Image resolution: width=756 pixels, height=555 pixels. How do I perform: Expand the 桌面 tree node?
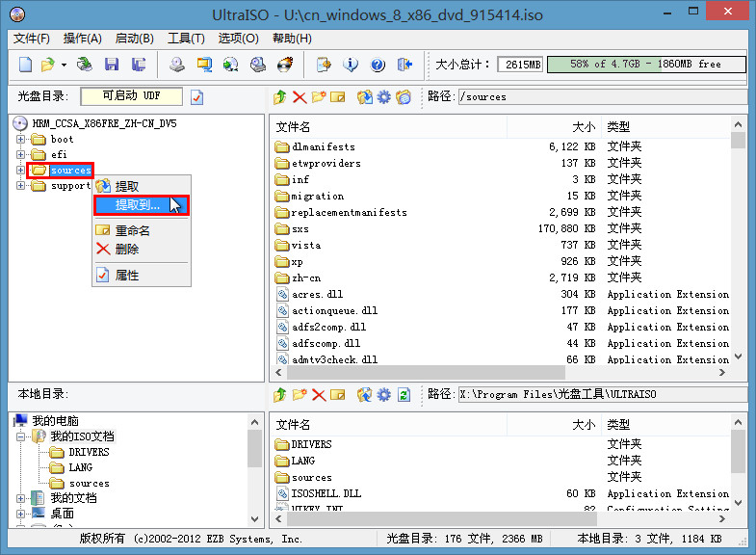pos(20,514)
